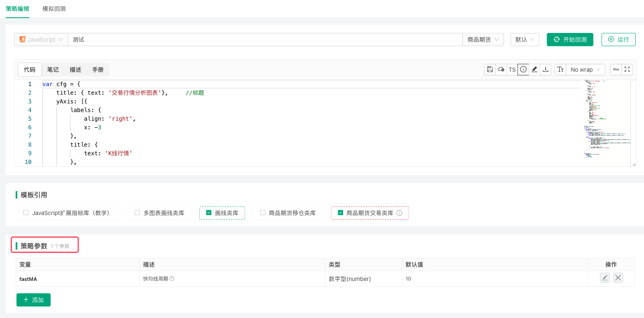The image size is (644, 318).
Task: Click the fullscreen expand icon
Action: coord(627,70)
